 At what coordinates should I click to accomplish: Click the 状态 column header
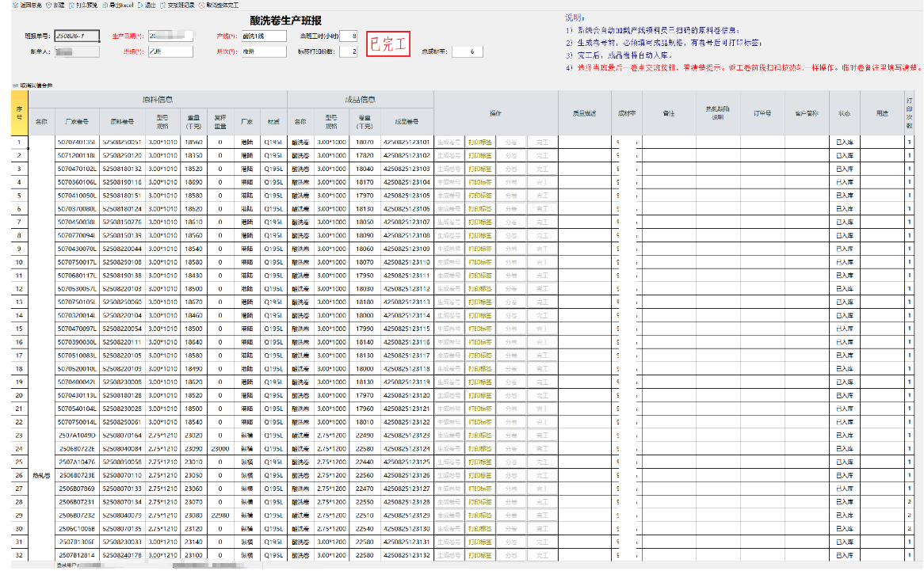[844, 114]
